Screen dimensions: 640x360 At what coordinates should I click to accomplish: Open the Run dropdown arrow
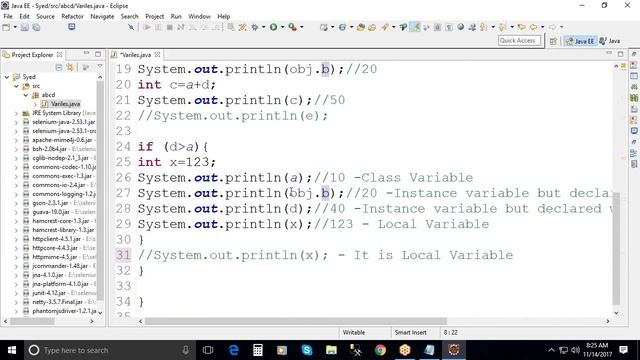tap(282, 27)
